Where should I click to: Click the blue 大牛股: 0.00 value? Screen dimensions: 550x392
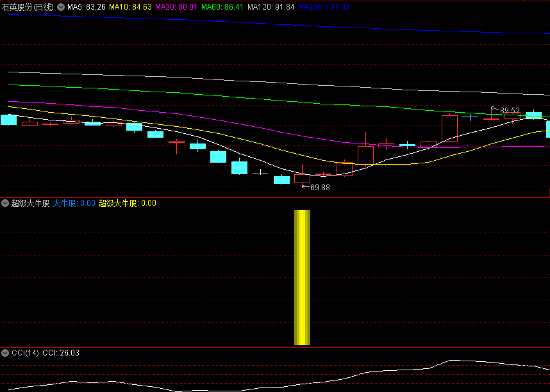[x=74, y=203]
